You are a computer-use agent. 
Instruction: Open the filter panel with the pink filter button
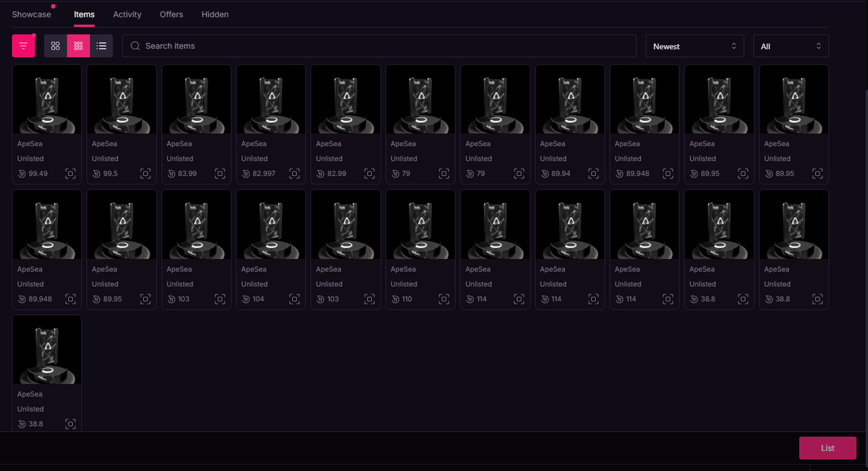click(x=23, y=46)
